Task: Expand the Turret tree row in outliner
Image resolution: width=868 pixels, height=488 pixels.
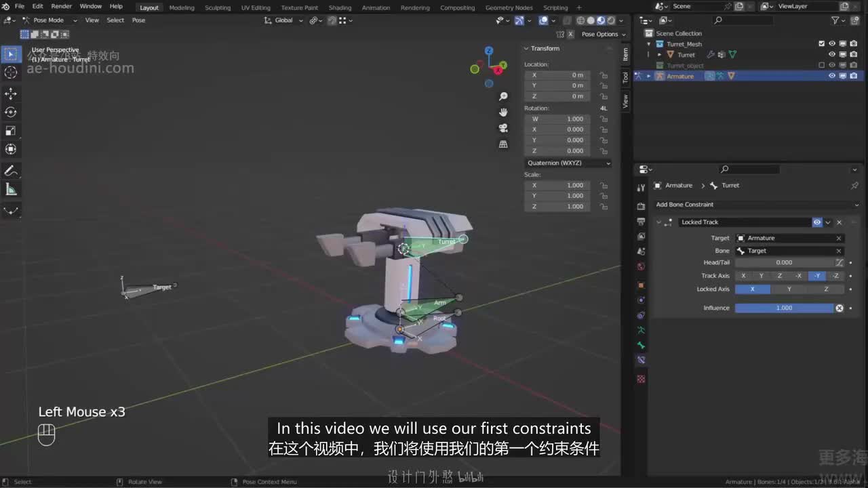Action: click(660, 55)
